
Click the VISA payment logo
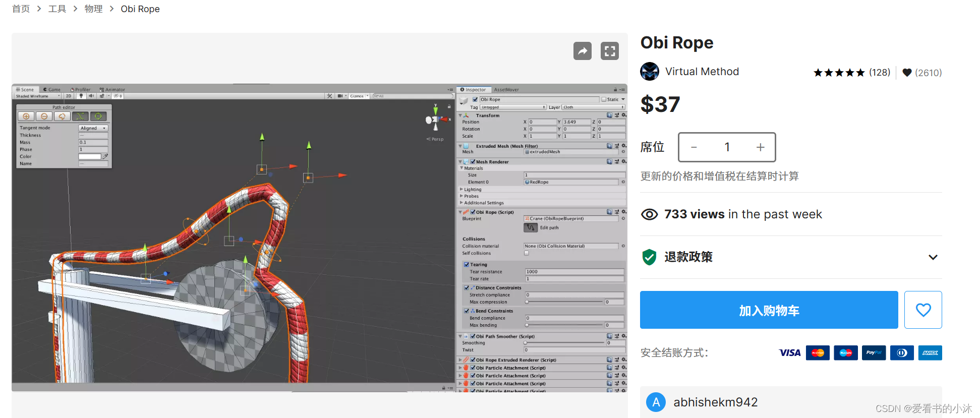point(790,353)
